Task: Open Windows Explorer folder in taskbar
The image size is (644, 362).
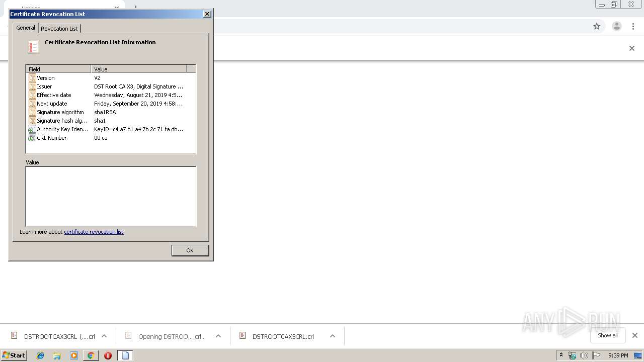Action: coord(57,355)
